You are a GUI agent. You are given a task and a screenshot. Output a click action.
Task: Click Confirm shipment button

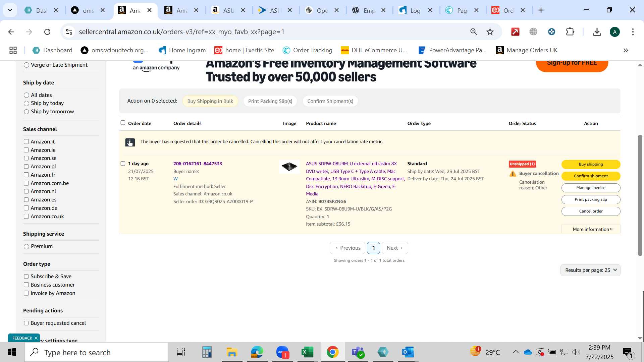591,176
